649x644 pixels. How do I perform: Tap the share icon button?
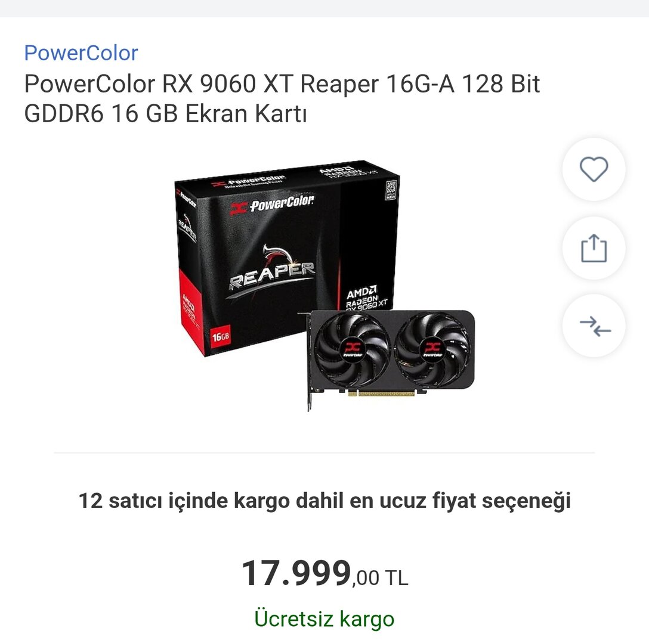pyautogui.click(x=594, y=248)
